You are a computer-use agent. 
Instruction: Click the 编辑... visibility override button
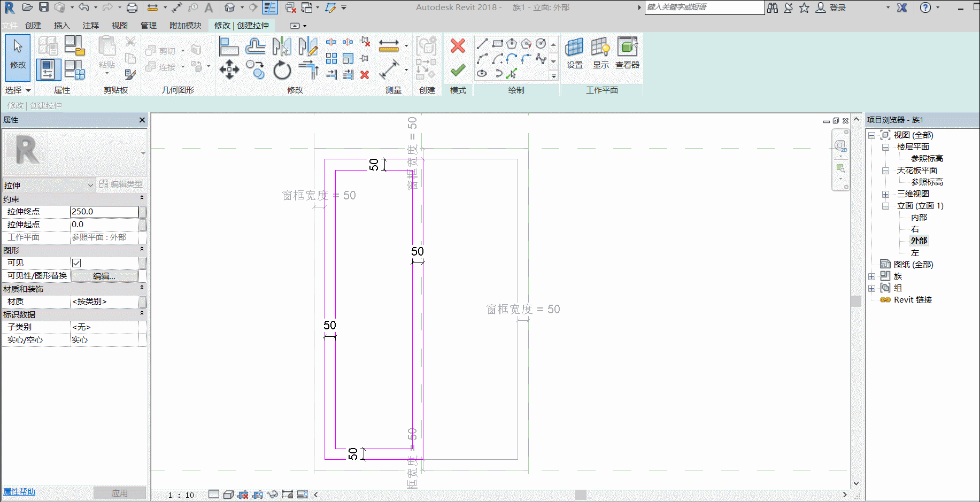[x=104, y=276]
